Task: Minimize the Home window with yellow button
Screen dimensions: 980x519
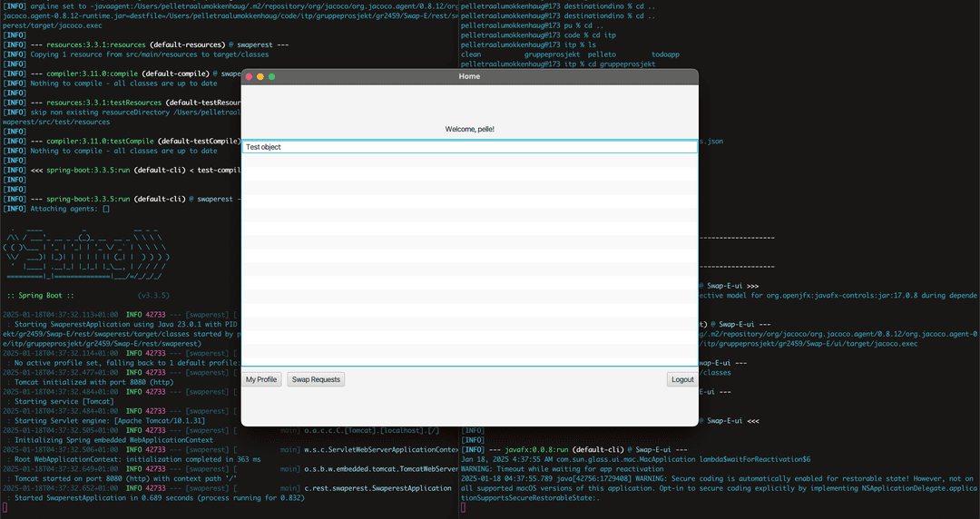Action: pos(260,77)
